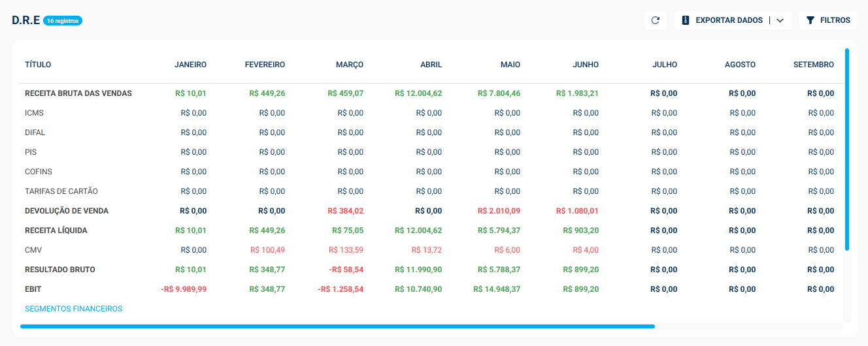Click April Receita Bruta value R$ 12.004,62

[418, 93]
